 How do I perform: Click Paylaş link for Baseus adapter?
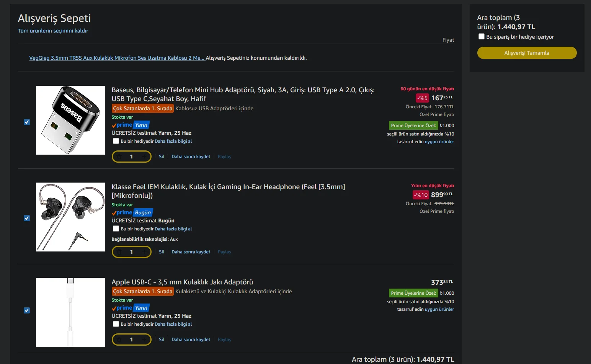click(224, 157)
